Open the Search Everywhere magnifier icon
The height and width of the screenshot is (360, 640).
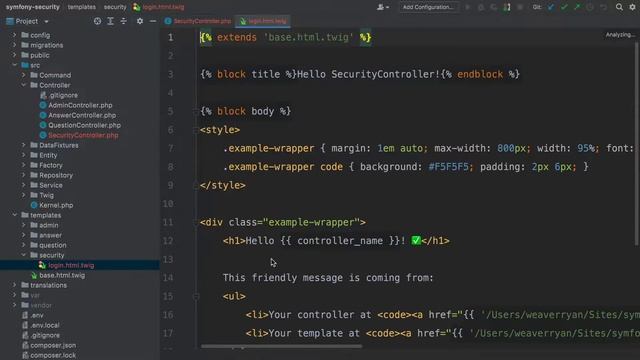619,7
